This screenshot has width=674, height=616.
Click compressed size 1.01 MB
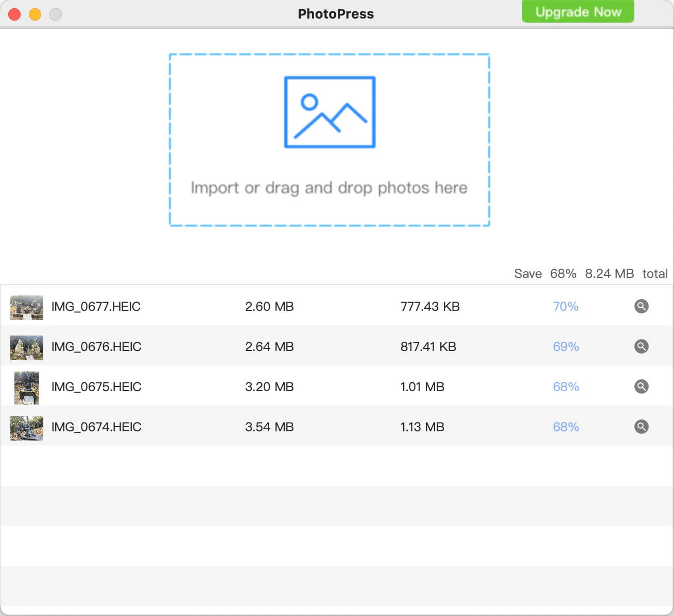pyautogui.click(x=422, y=387)
